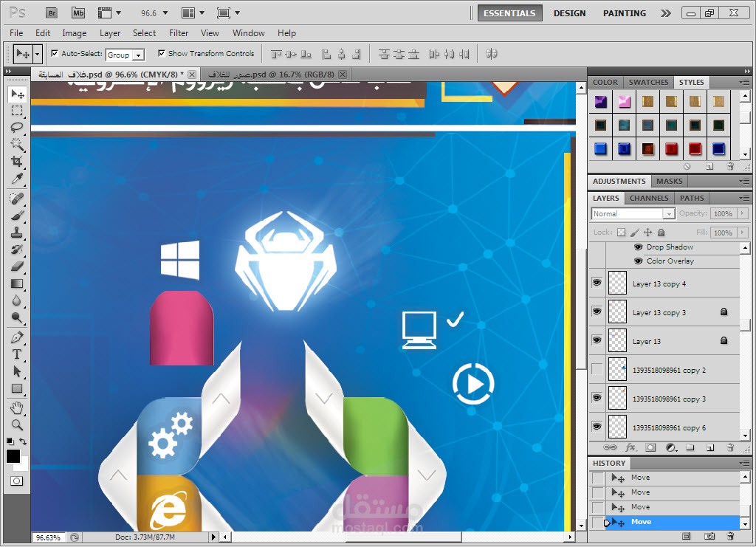Viewport: 756px width, 547px height.
Task: Delete layer with Layers panel trash icon
Action: coord(730,447)
